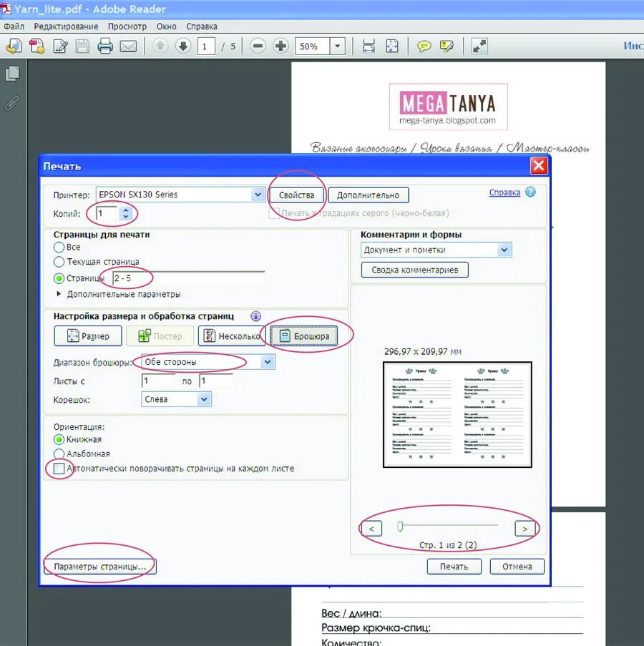
Task: Select the Все pages radio button
Action: coord(59,248)
